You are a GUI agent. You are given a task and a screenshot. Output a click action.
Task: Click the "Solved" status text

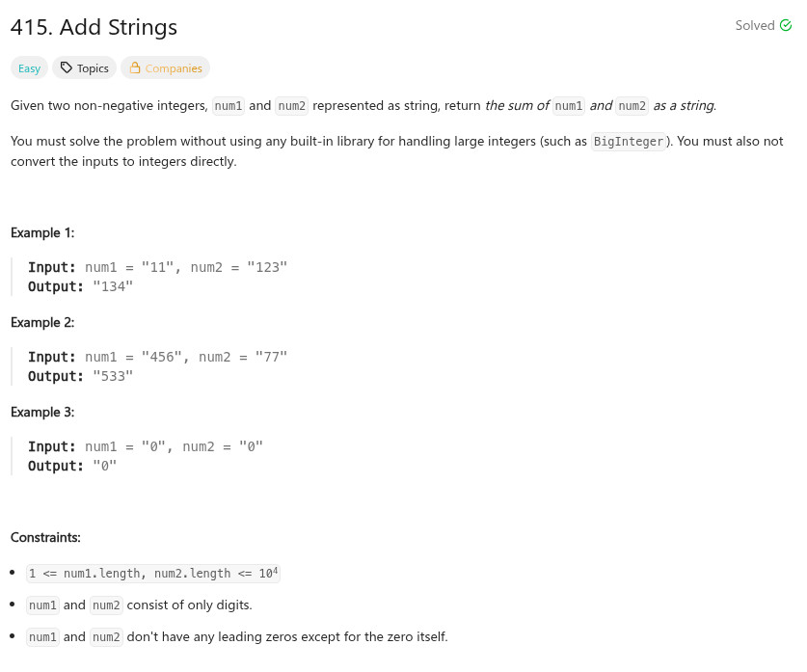coord(754,26)
